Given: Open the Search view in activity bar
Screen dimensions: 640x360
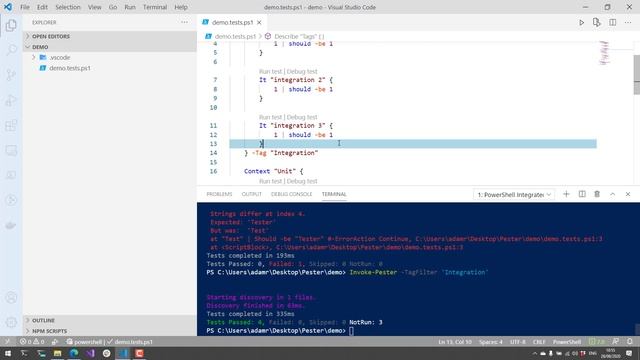Looking at the screenshot, I should coord(11,50).
